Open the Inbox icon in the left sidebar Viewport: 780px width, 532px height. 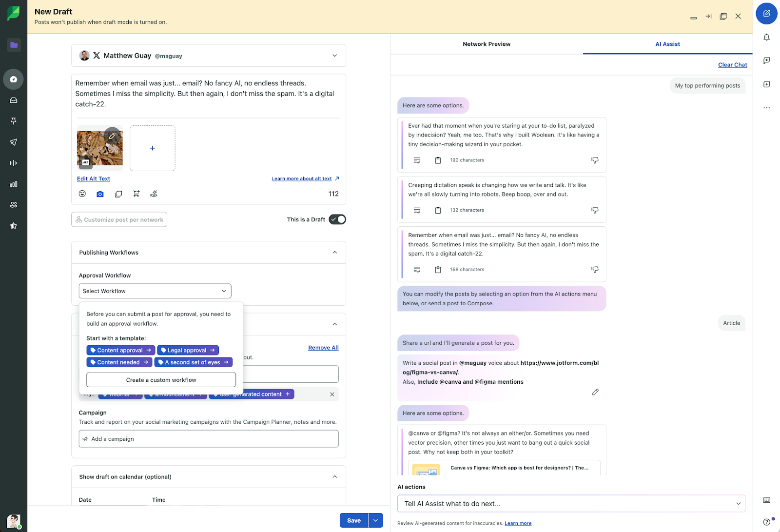point(14,100)
